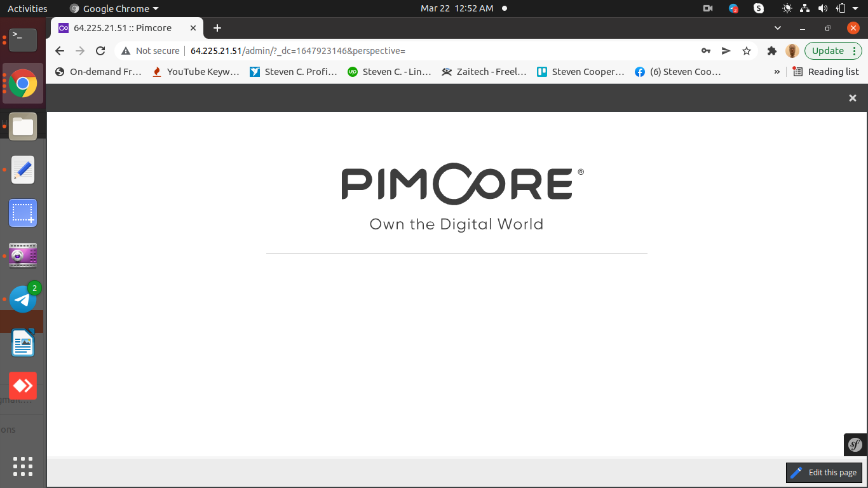Image resolution: width=868 pixels, height=488 pixels.
Task: Open Activities overview
Action: coord(27,8)
